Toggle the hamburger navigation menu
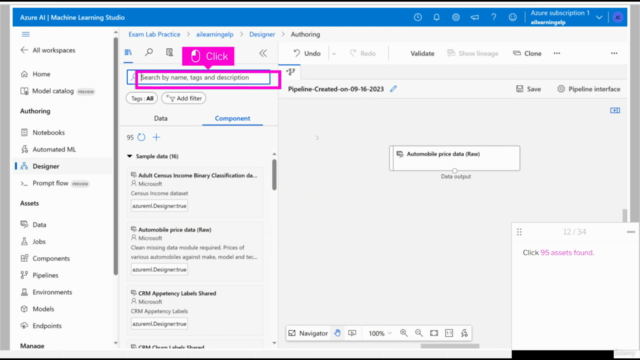 [26, 34]
